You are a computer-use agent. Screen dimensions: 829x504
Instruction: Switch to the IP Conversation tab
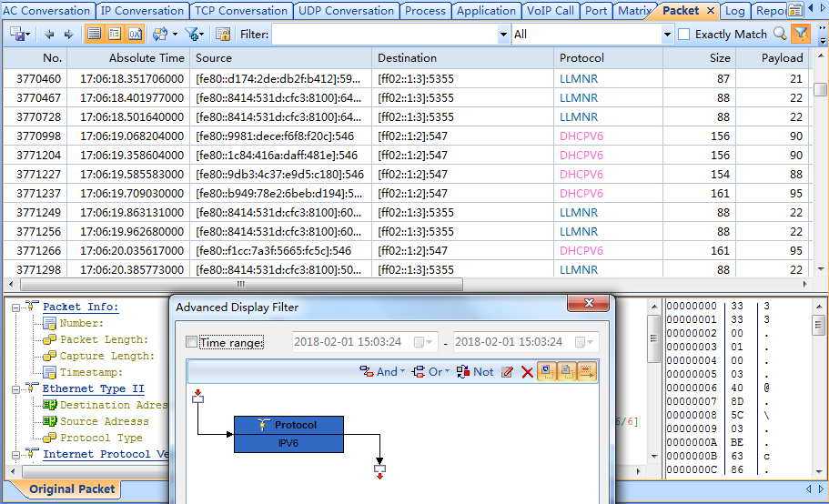(142, 11)
